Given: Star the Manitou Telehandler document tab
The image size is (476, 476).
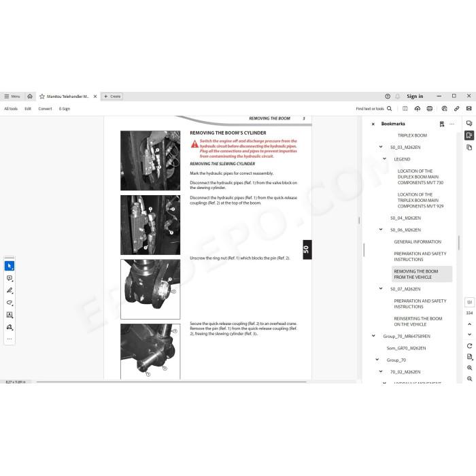Looking at the screenshot, I should pyautogui.click(x=42, y=97).
